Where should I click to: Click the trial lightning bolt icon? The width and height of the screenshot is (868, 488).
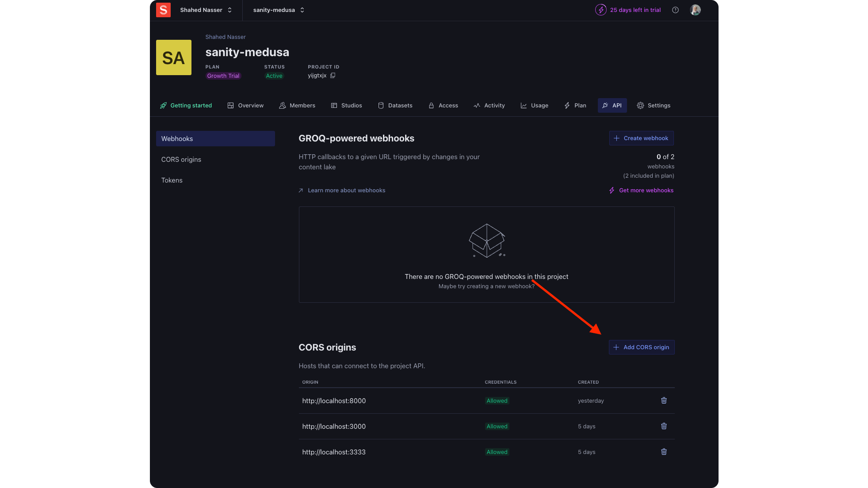(600, 10)
